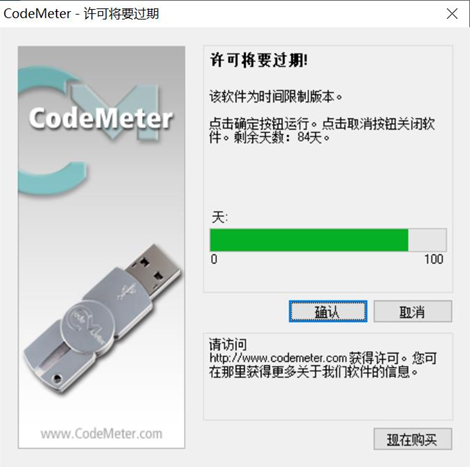
Task: Click the green days-remaining progress bar
Action: pyautogui.click(x=309, y=240)
